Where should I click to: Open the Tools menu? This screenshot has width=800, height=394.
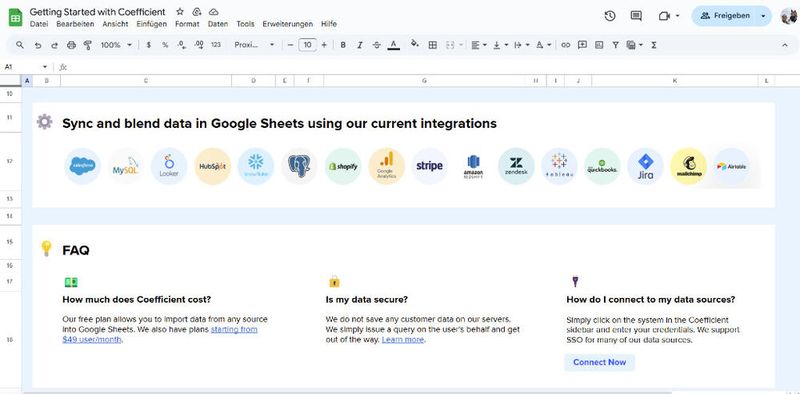click(245, 24)
